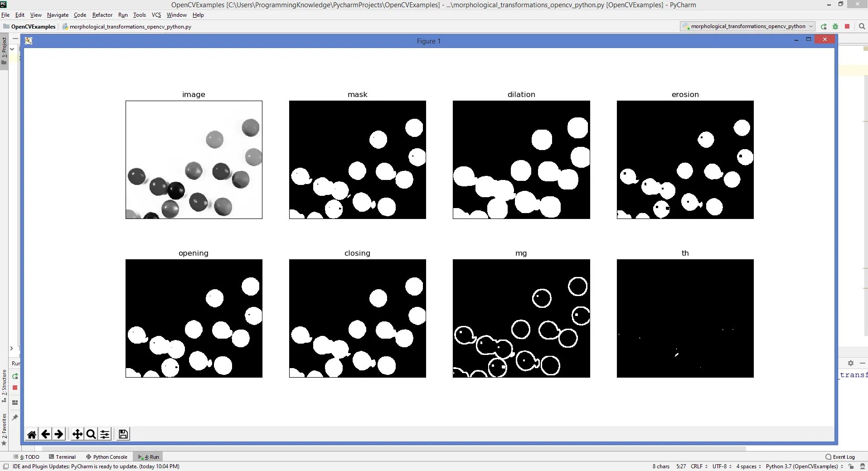Screen dimensions: 868x471
Task: Maximize the Figure 1 window
Action: (x=808, y=39)
